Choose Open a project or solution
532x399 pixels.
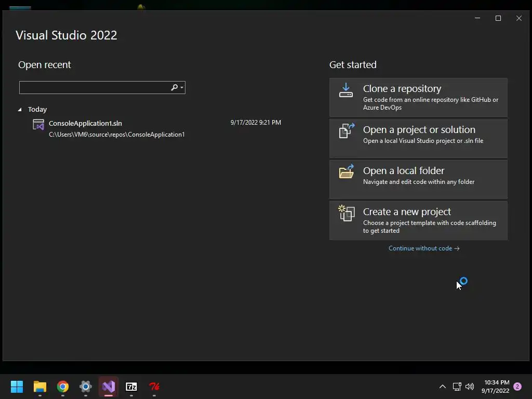418,138
